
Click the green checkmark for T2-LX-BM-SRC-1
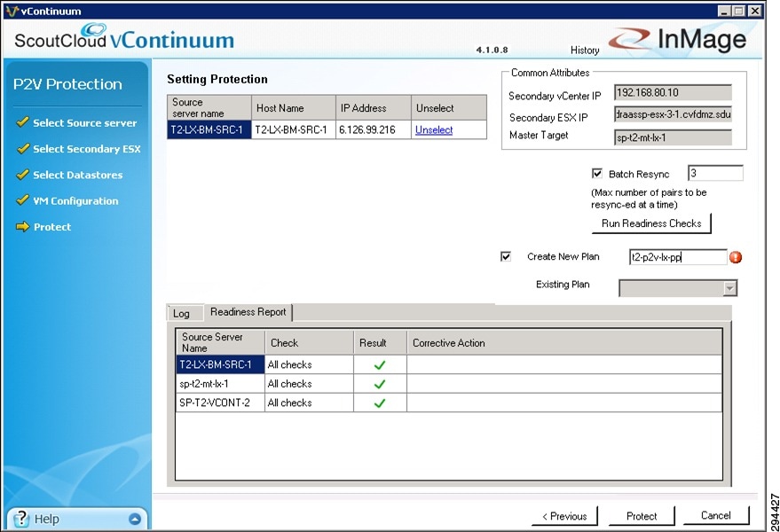tap(380, 365)
